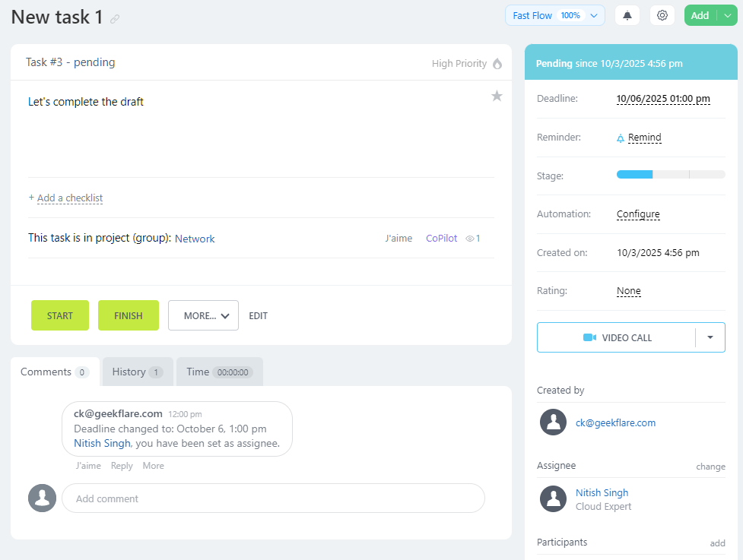Click the Add comment field

click(273, 498)
